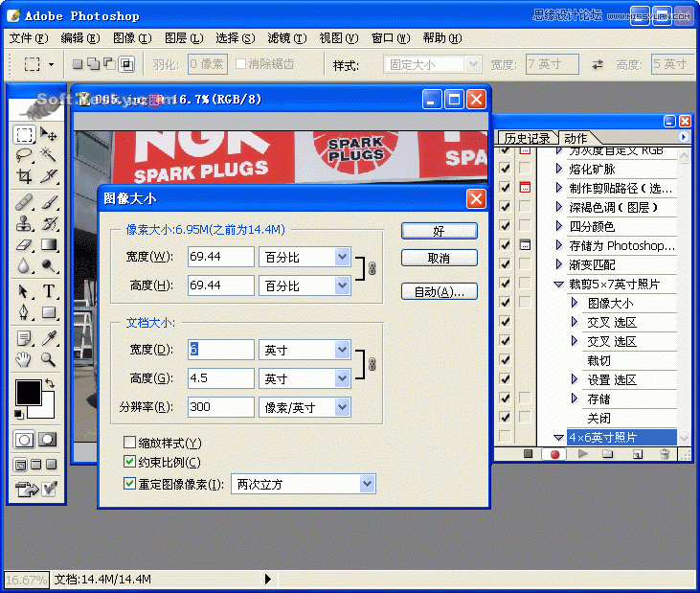Open the 图像 menu
Image resolution: width=700 pixels, height=593 pixels.
[132, 38]
